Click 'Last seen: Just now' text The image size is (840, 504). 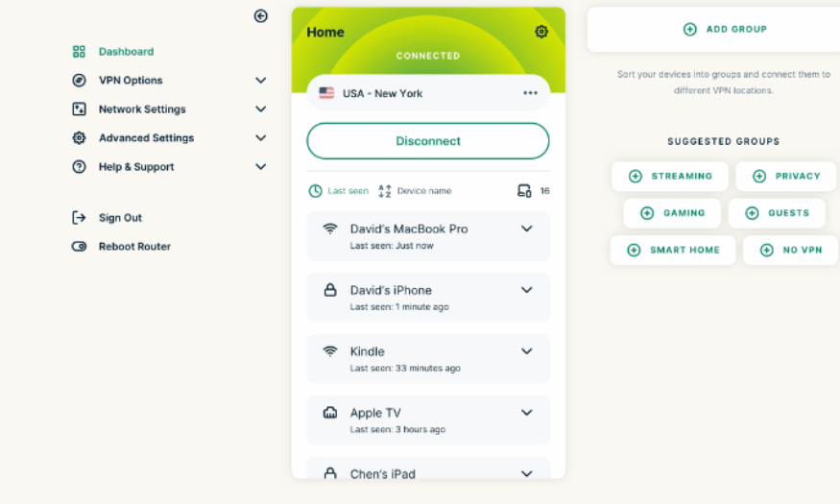tap(392, 246)
